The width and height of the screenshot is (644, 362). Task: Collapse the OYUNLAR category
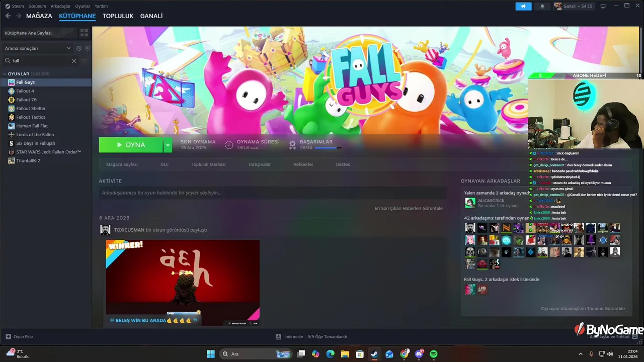coord(5,74)
